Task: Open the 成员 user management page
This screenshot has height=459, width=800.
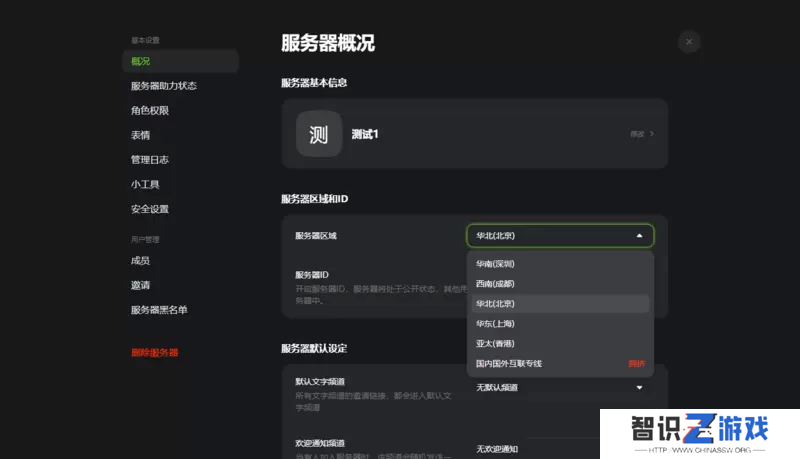Action: (x=140, y=261)
